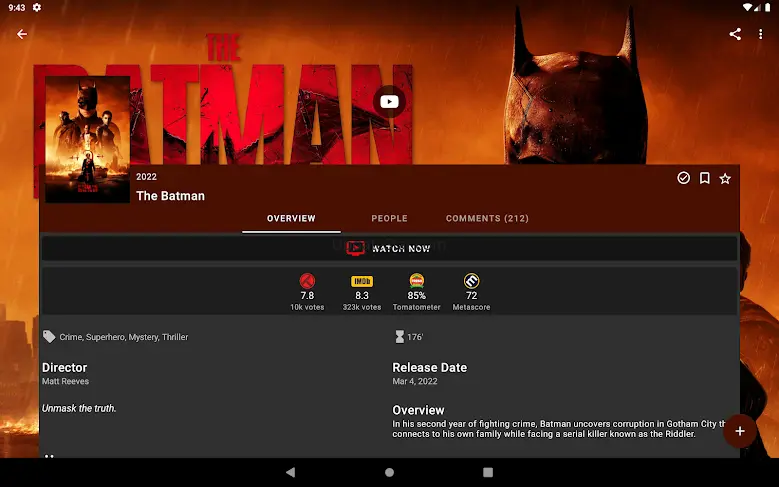Mark The Batman as watched checkmark
This screenshot has height=487, width=779.
coord(684,178)
